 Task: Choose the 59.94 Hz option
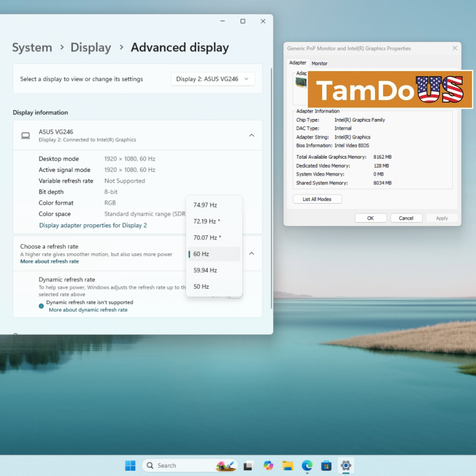point(205,270)
